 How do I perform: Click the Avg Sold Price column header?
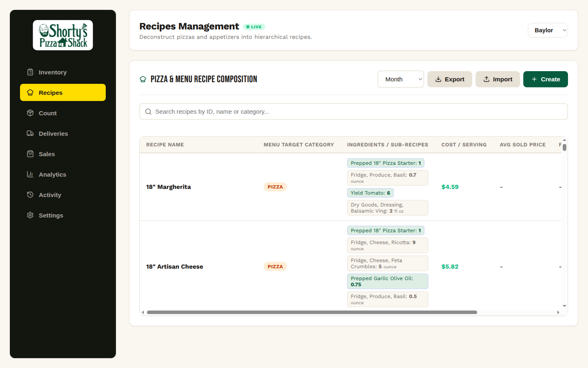click(x=523, y=145)
